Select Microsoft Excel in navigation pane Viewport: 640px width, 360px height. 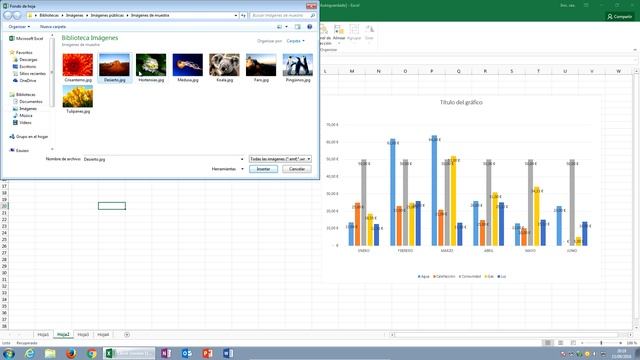click(26, 38)
